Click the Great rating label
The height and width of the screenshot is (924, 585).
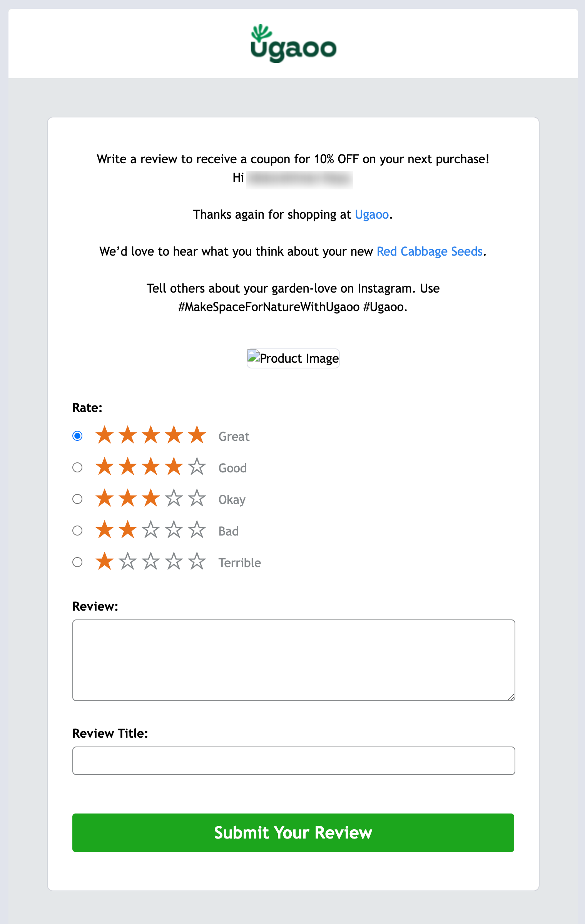coord(234,437)
